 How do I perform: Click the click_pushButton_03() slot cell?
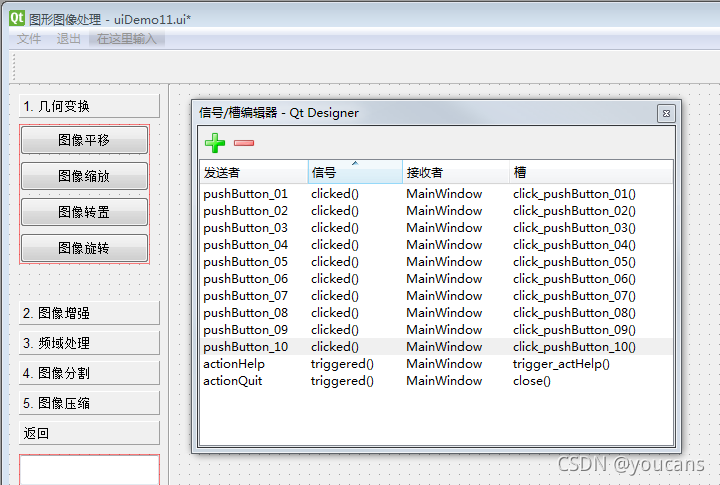pyautogui.click(x=574, y=228)
